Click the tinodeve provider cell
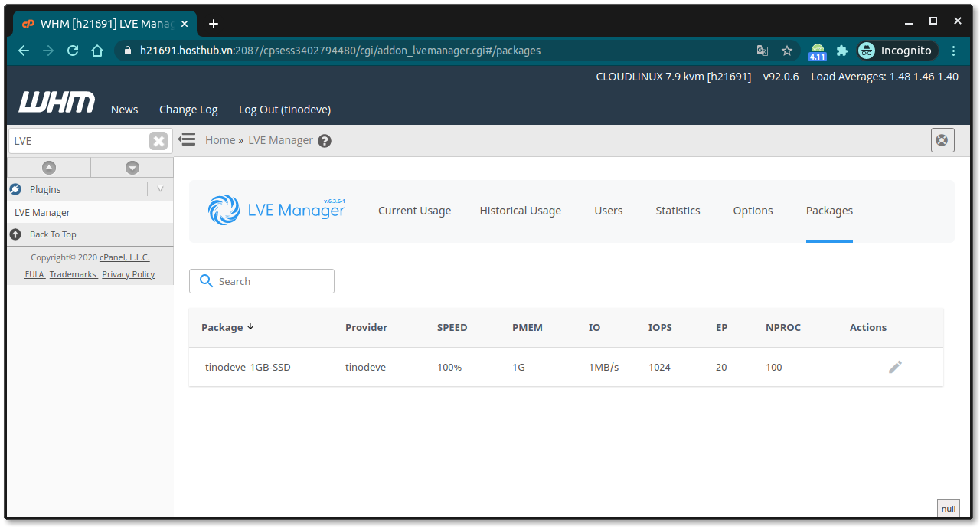Viewport: 980px width, 527px height. tap(365, 367)
